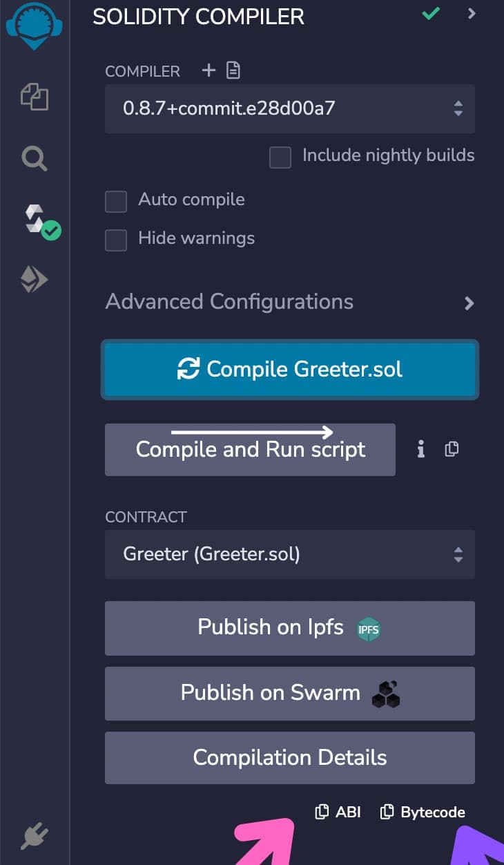Turn on Auto compile
This screenshot has width=504, height=865.
115,202
